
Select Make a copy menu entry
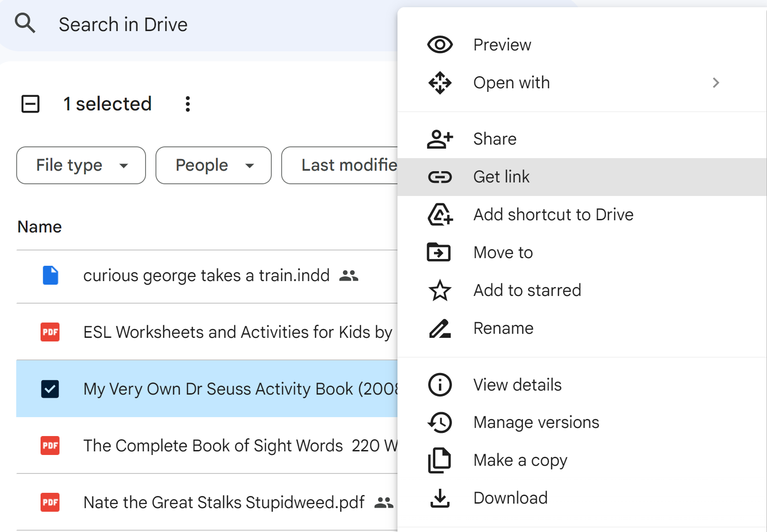520,460
